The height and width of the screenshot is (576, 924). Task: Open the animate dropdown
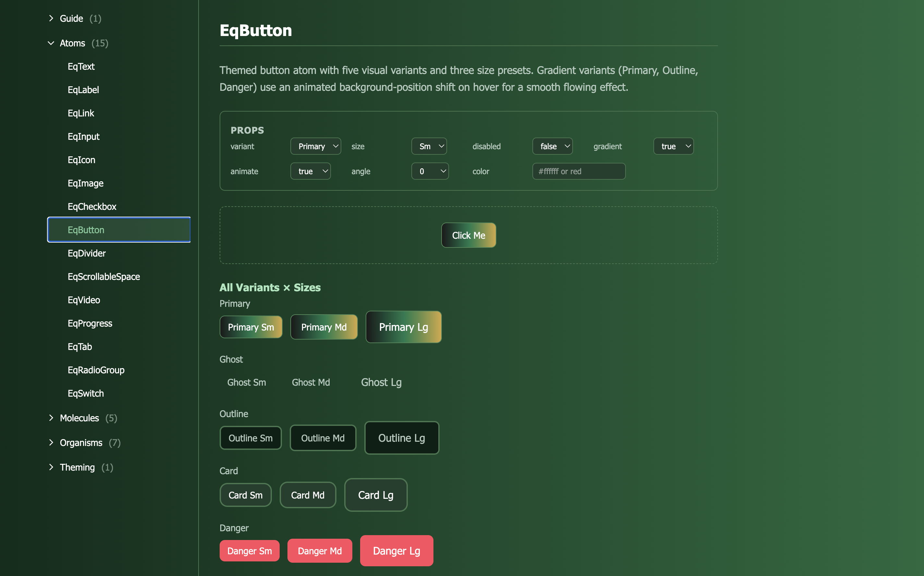pos(310,171)
